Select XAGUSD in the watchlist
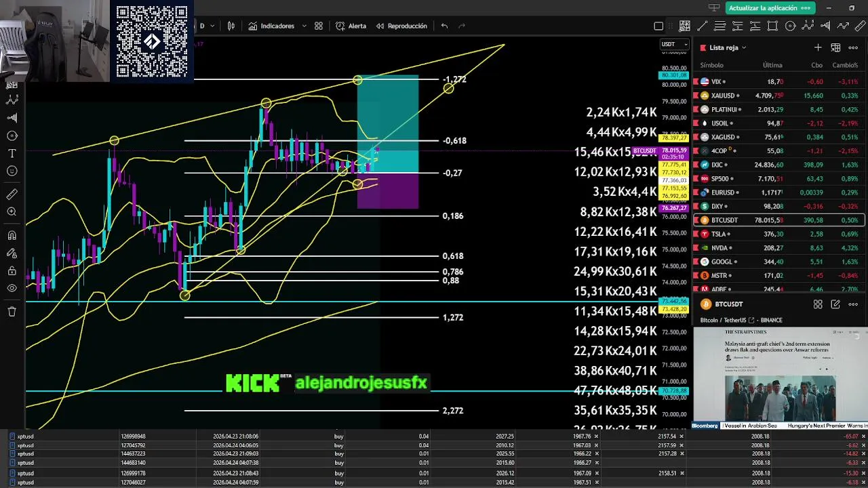Screen dimensions: 868x488 tap(778, 137)
